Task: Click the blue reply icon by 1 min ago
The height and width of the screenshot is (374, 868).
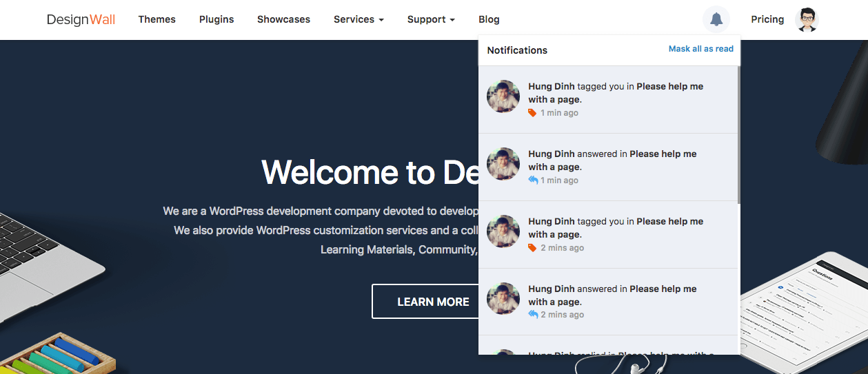Action: tap(533, 180)
